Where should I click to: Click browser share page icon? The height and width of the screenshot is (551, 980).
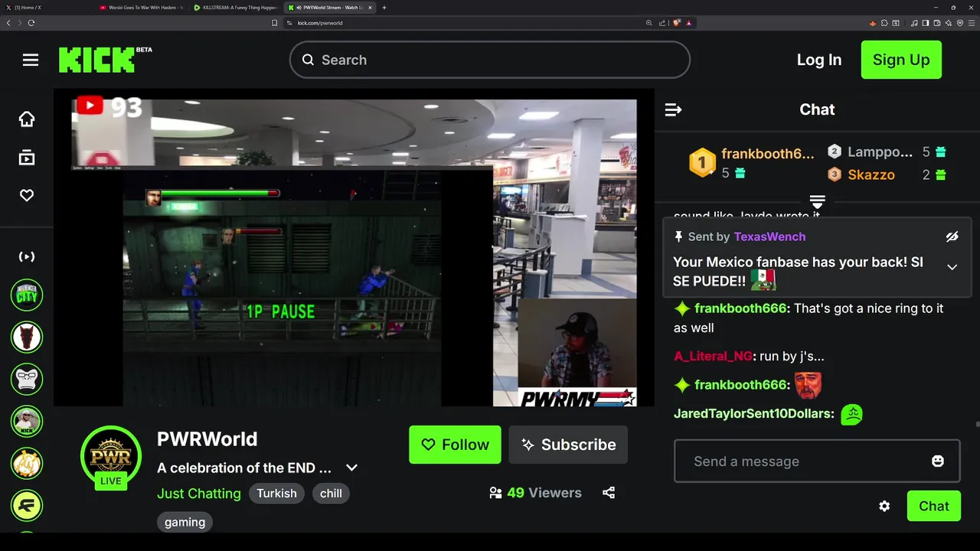(661, 23)
